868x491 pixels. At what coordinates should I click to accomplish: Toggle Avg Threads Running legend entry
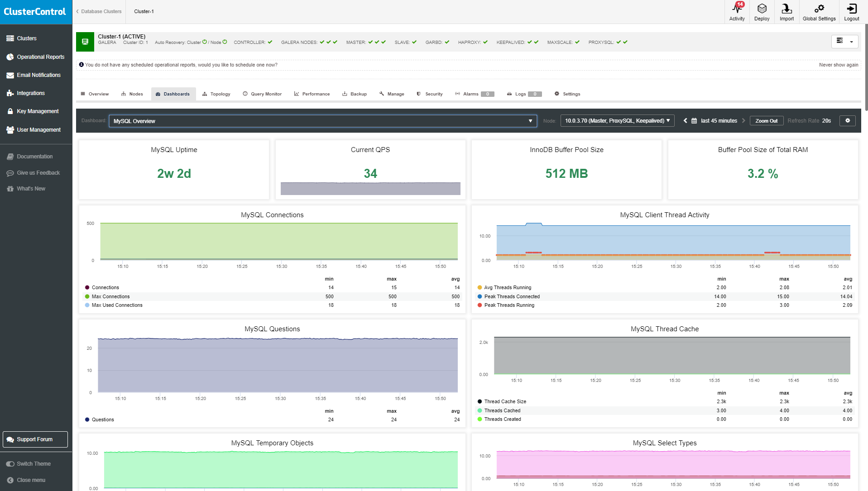pos(504,288)
